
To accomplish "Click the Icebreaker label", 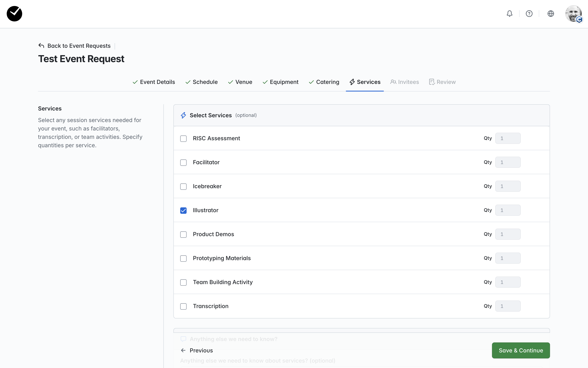I will (x=207, y=186).
